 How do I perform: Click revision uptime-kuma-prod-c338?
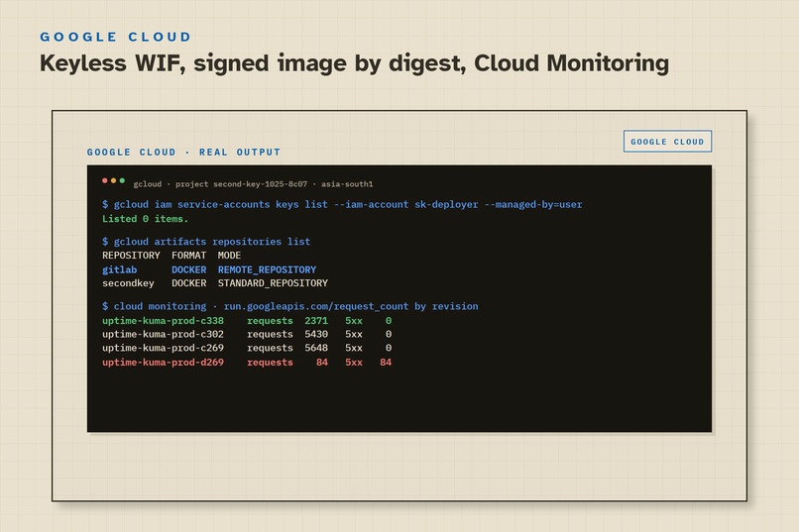(163, 321)
